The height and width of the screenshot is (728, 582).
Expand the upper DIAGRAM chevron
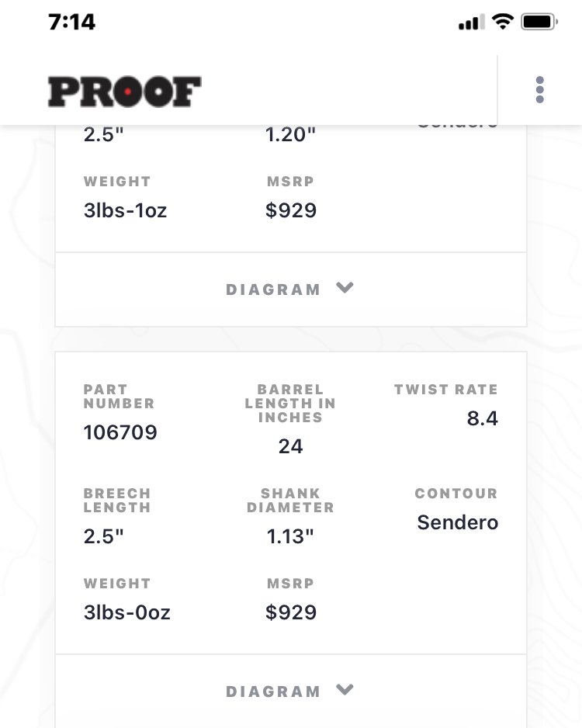[x=345, y=288]
